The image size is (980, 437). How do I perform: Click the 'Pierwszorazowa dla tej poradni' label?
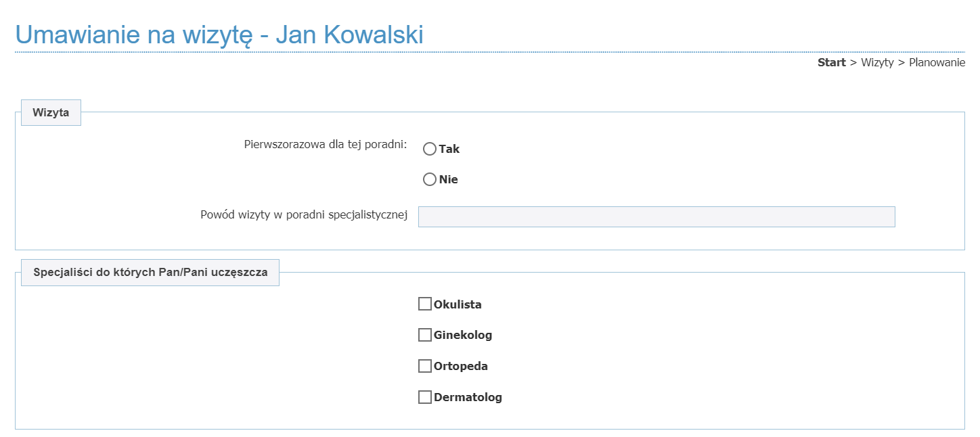tap(325, 144)
